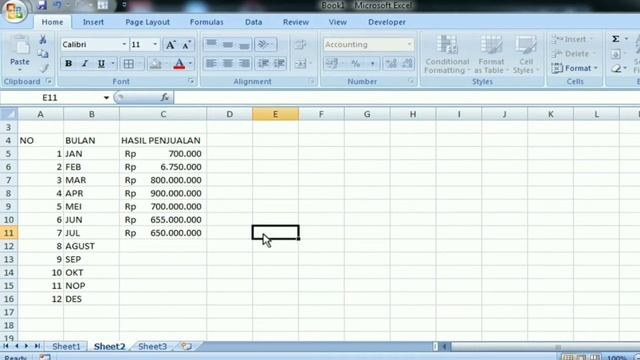Click Insert Worksheet tab icon

[186, 347]
